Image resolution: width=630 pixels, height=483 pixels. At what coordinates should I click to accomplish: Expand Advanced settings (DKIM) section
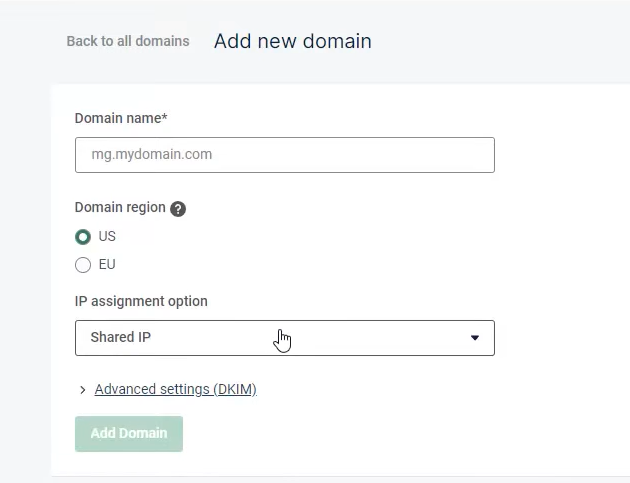[x=175, y=389]
